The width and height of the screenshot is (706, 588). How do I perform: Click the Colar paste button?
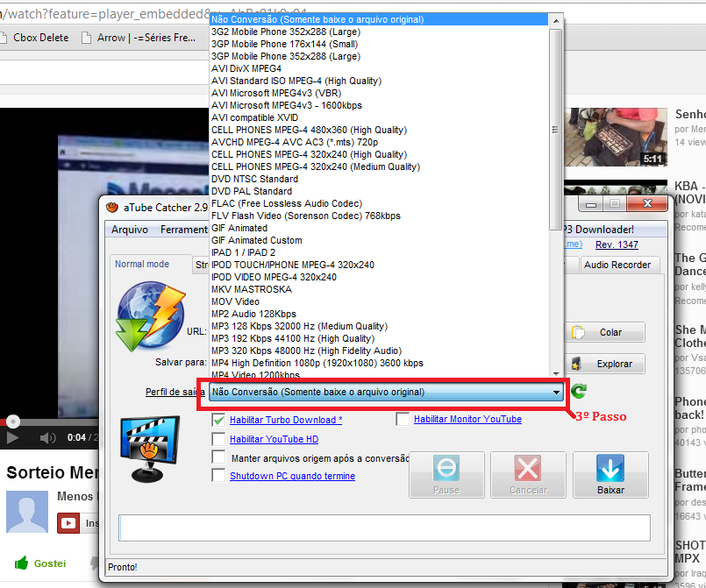click(x=604, y=332)
